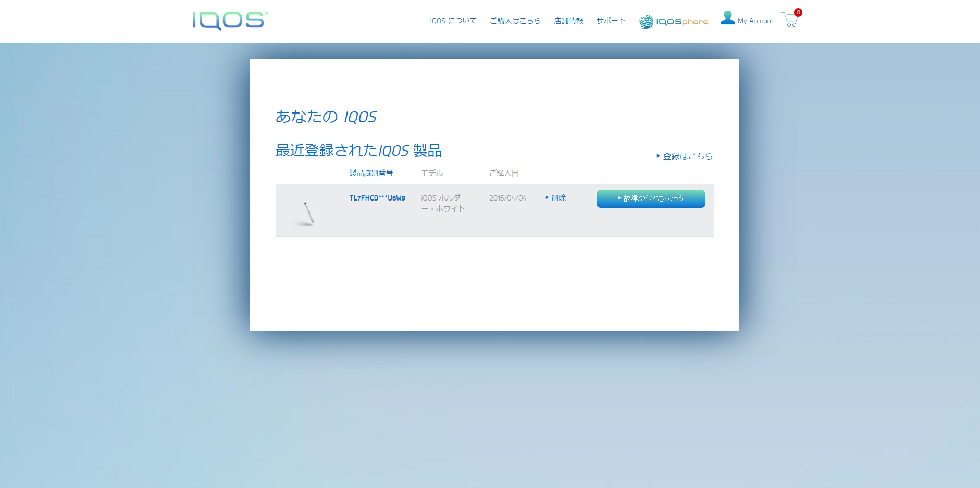980x488 pixels.
Task: Open product ID TL7FHCD***U6W9 details
Action: coord(377,198)
